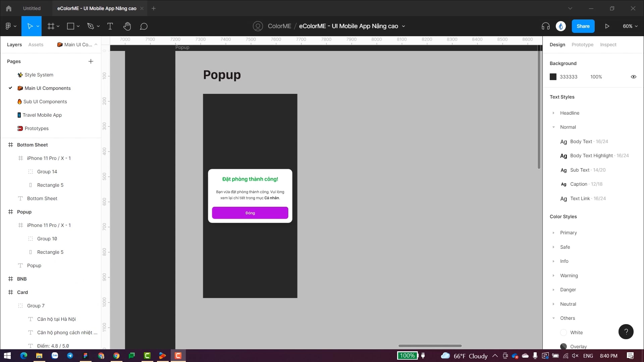644x362 pixels.
Task: Select the Text tool
Action: [x=110, y=26]
